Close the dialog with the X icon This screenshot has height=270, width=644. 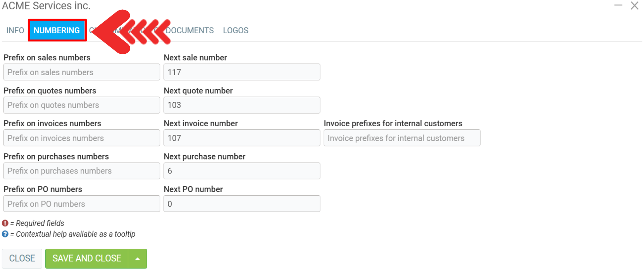tap(634, 5)
